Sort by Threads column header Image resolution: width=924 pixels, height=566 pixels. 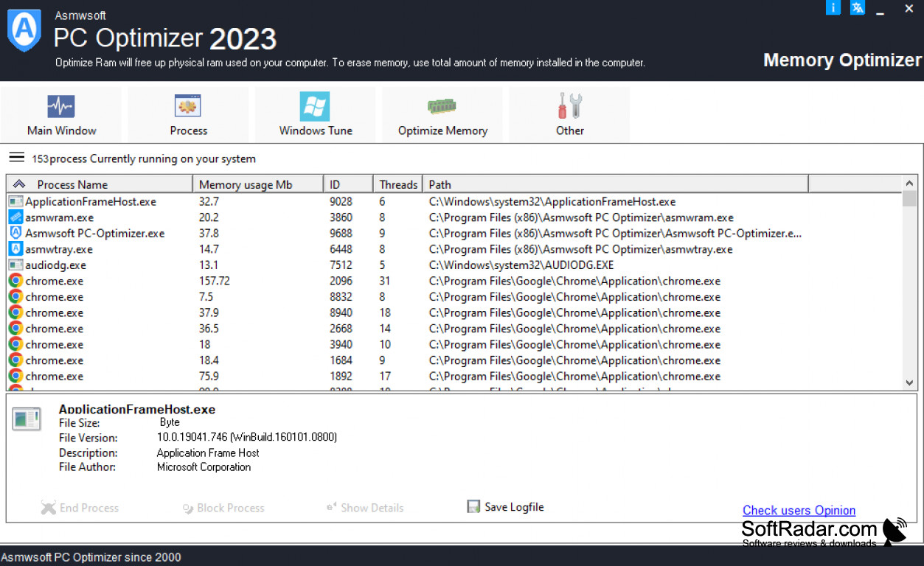click(x=397, y=184)
